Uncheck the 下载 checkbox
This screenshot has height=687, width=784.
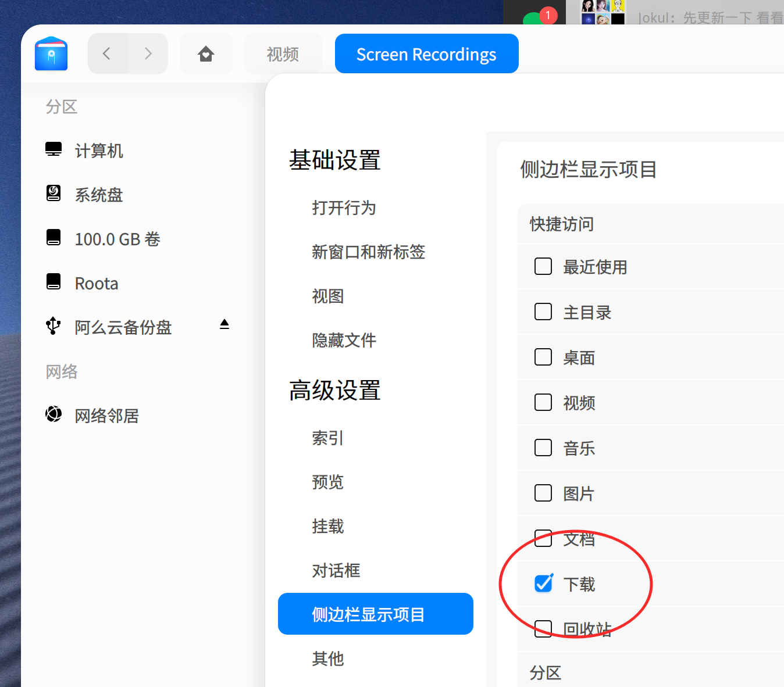point(543,583)
